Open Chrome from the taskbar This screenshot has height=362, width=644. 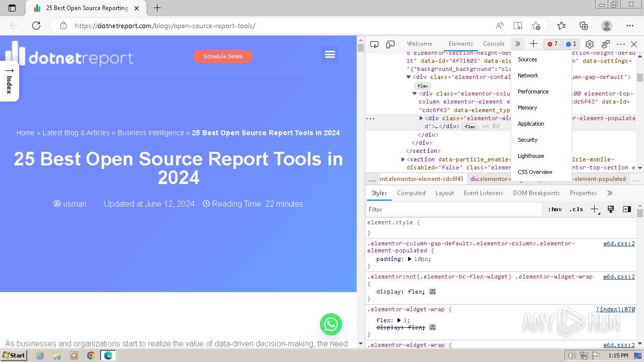[x=91, y=355]
